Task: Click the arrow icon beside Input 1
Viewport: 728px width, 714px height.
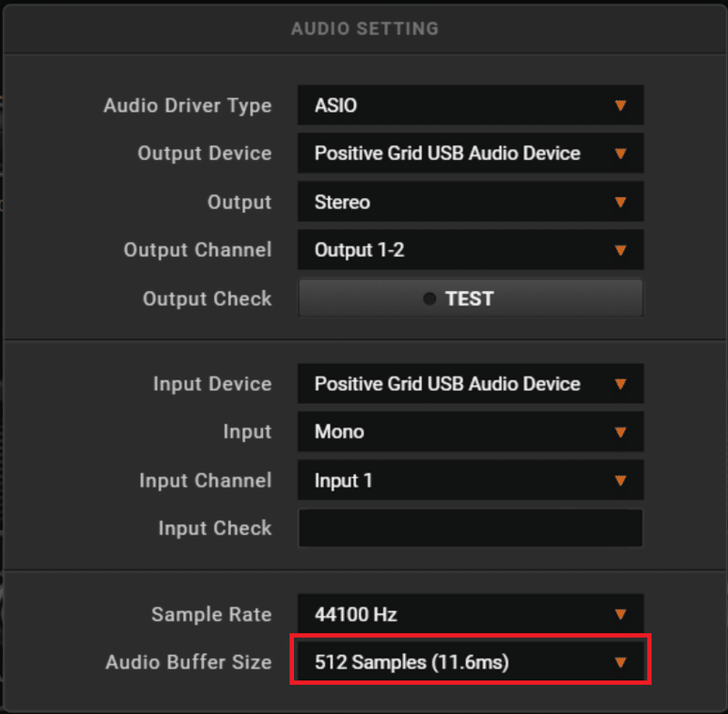Action: pos(621,480)
